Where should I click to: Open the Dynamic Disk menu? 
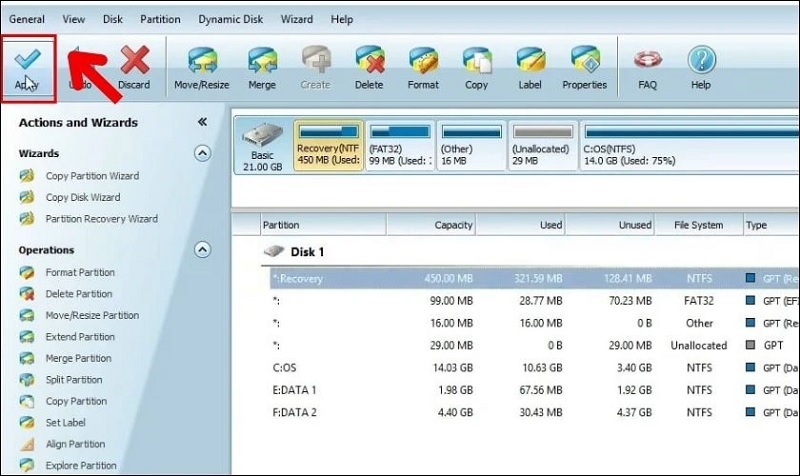tap(232, 19)
